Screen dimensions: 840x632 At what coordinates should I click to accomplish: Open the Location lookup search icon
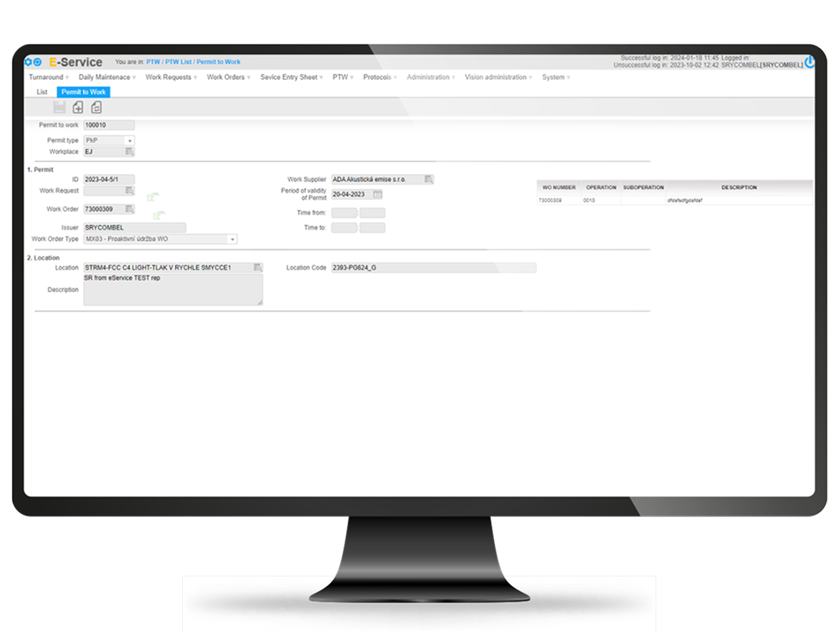coord(257,267)
